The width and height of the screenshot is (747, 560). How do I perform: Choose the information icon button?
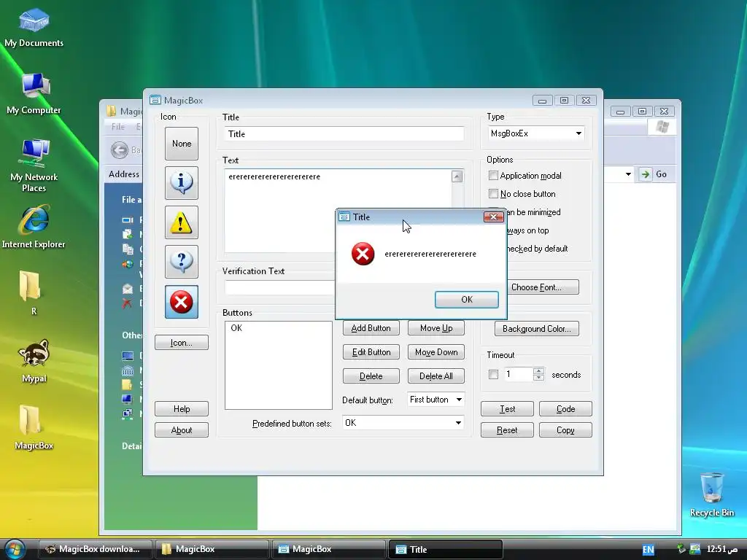coord(182,183)
